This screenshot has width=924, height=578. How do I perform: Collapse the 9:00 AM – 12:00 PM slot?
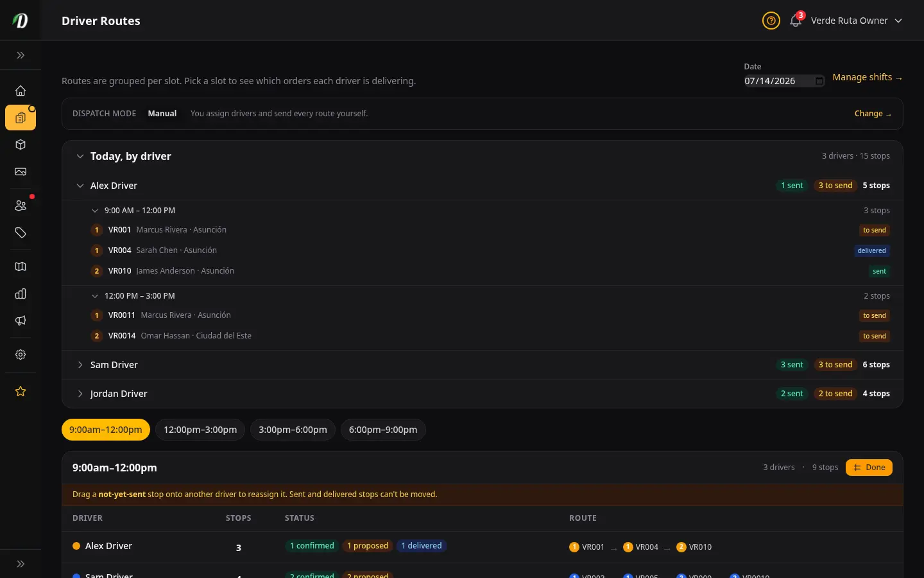coord(95,211)
